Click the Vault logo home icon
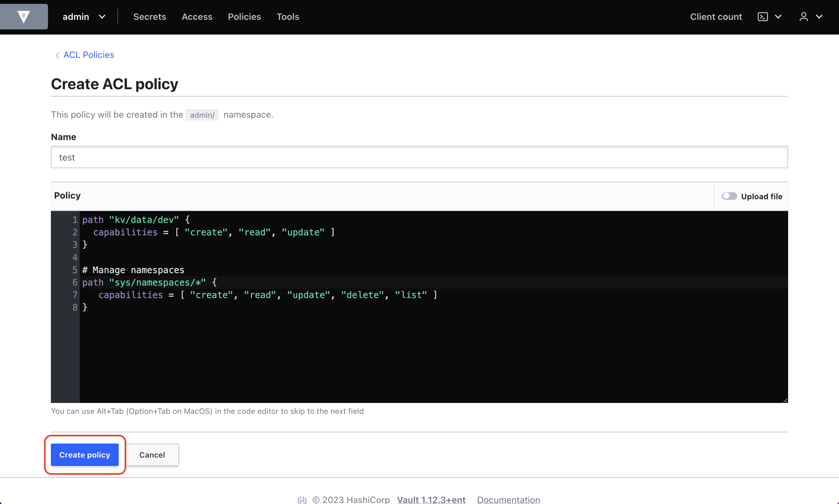The height and width of the screenshot is (504, 839). pyautogui.click(x=23, y=17)
